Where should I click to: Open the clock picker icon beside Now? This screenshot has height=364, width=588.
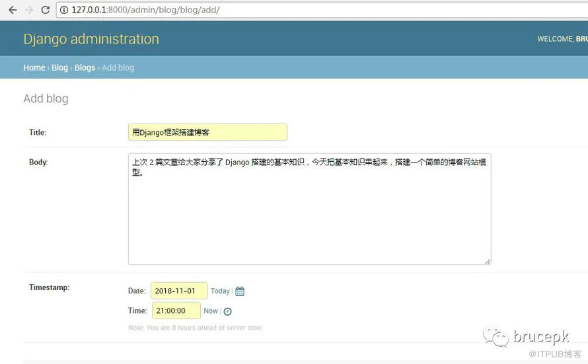[228, 311]
